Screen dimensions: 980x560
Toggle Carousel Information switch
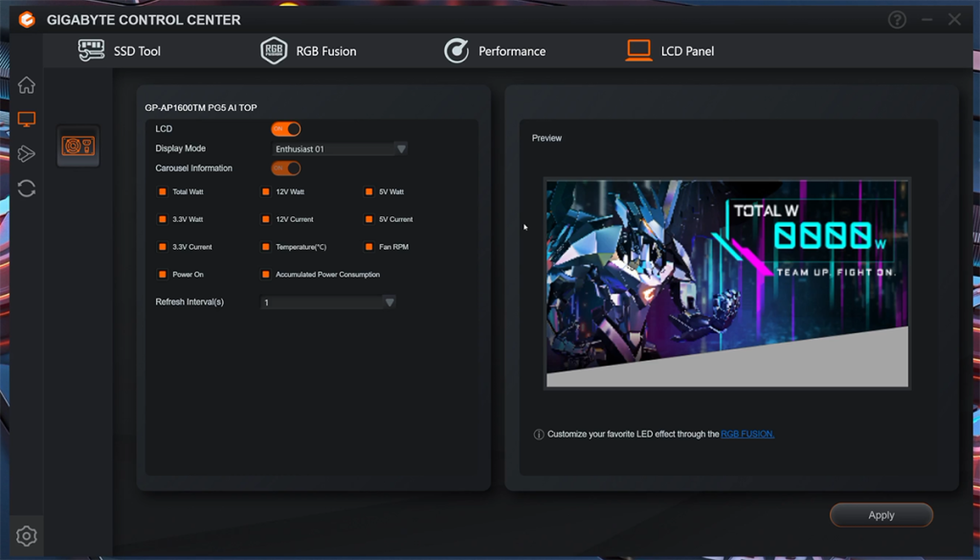tap(285, 168)
